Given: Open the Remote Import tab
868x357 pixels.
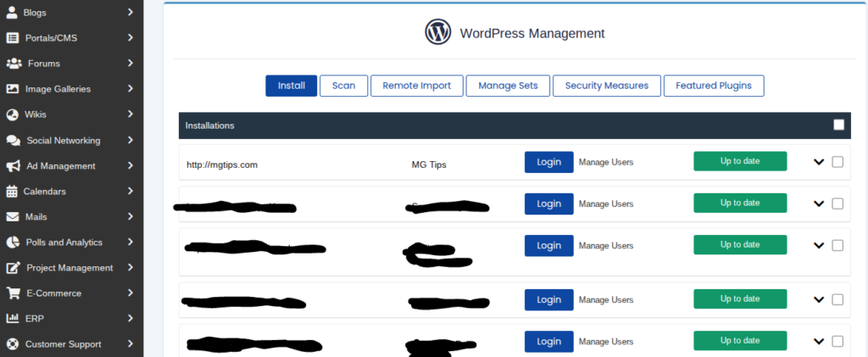Looking at the screenshot, I should (x=417, y=86).
